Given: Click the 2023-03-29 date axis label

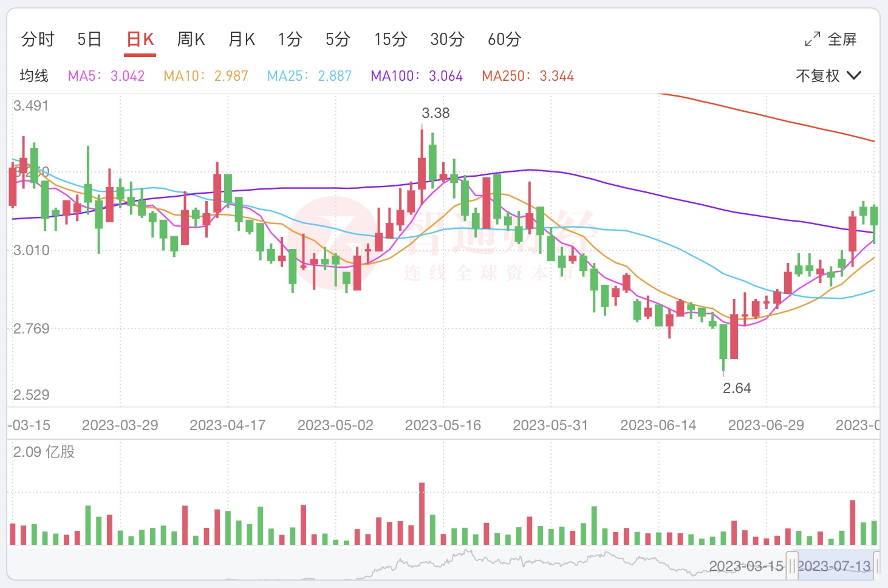Looking at the screenshot, I should [x=120, y=425].
